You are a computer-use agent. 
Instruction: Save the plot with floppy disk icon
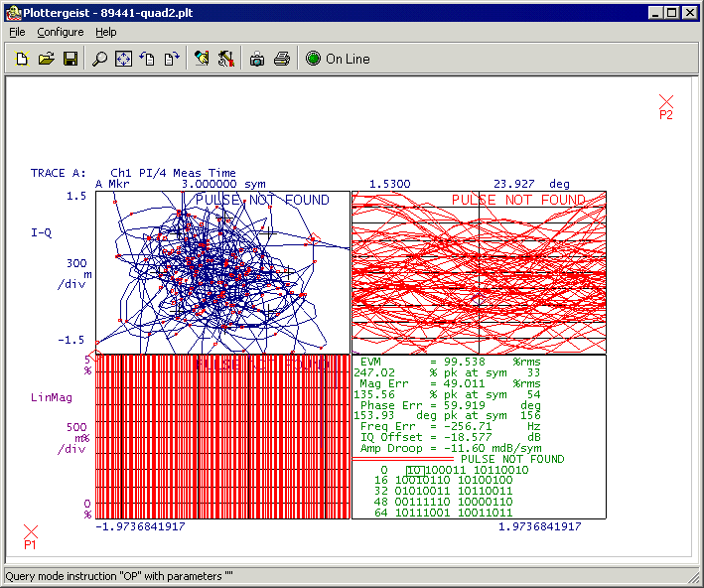pyautogui.click(x=70, y=60)
